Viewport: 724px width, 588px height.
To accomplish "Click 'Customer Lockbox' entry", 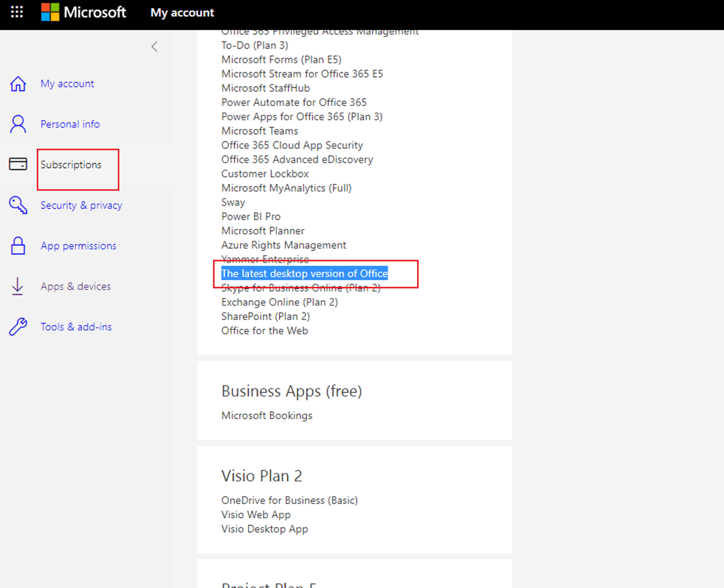I will point(265,174).
